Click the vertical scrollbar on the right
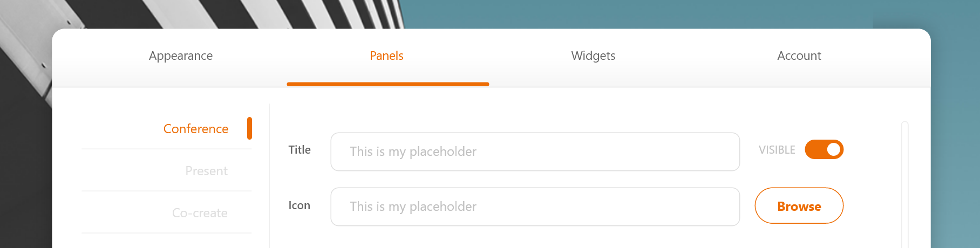The image size is (980, 248). pyautogui.click(x=905, y=183)
